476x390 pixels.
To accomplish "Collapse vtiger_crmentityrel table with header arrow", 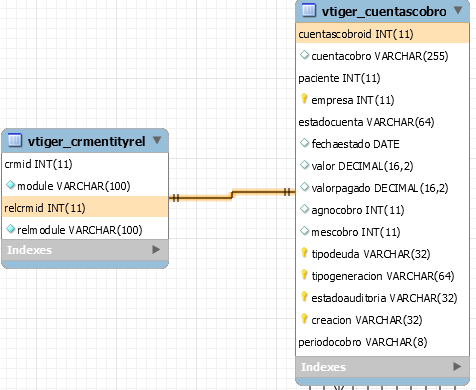I will [x=157, y=140].
